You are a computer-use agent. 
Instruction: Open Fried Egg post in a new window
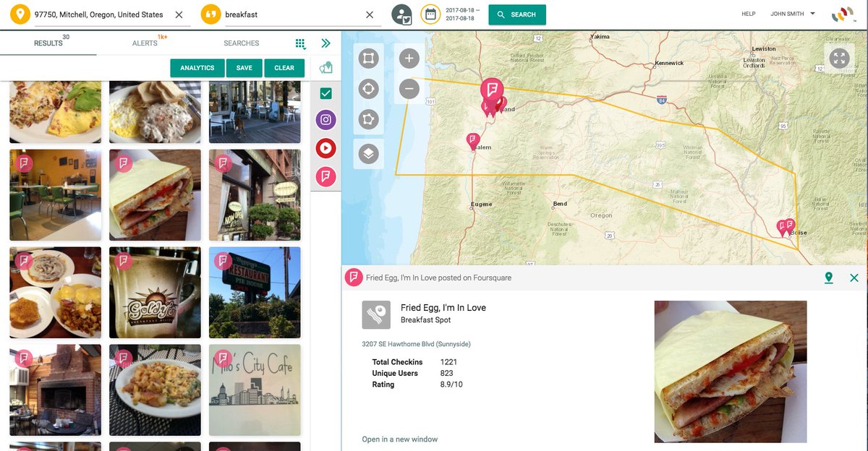click(x=399, y=439)
